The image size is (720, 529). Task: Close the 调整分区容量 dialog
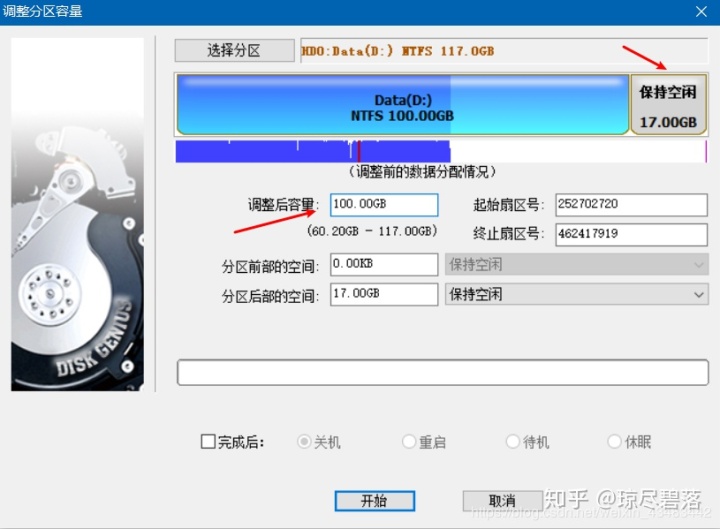(x=701, y=11)
